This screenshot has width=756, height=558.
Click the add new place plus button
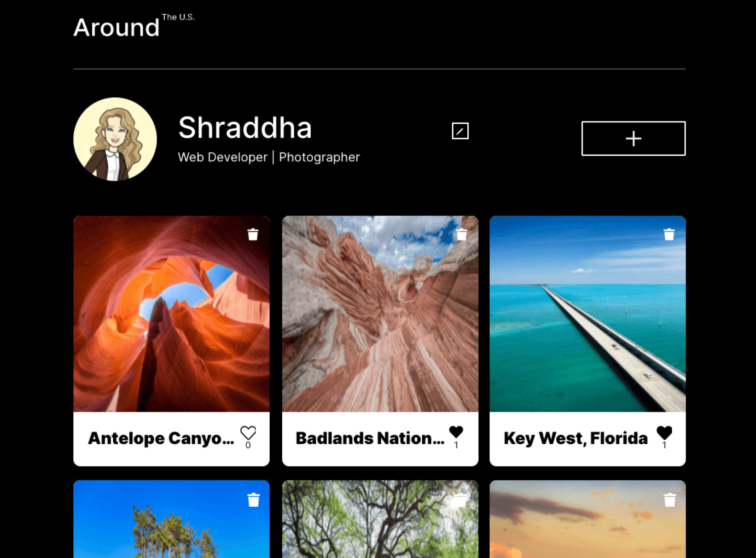(633, 139)
